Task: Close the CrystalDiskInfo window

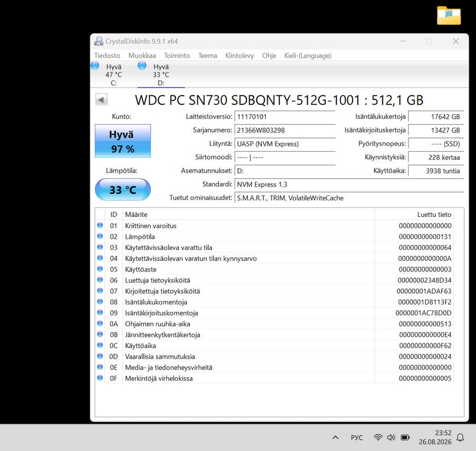Action: click(x=456, y=41)
